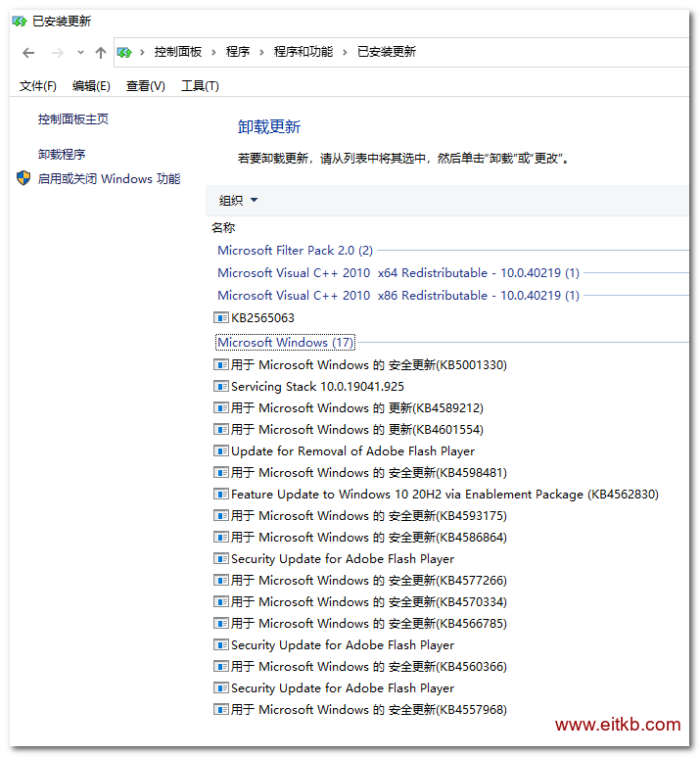Click 已安装更新 breadcrumb in address bar
Viewport: 700px width, 757px height.
[x=386, y=52]
